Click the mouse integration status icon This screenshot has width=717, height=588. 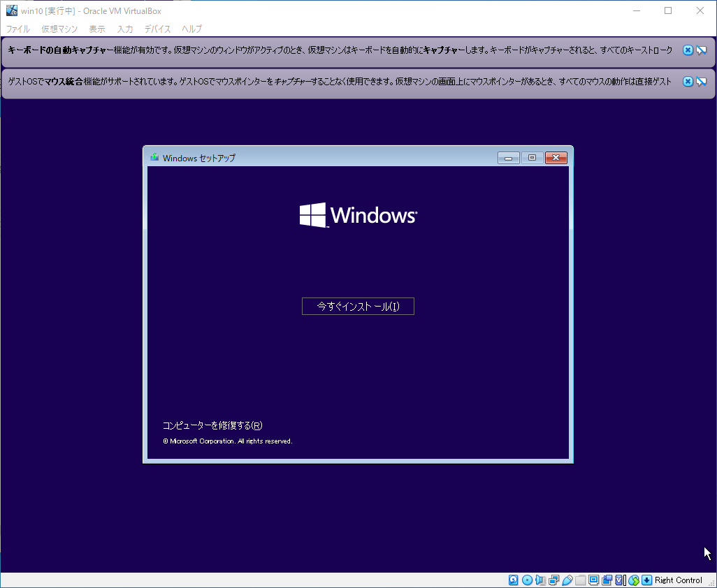633,580
